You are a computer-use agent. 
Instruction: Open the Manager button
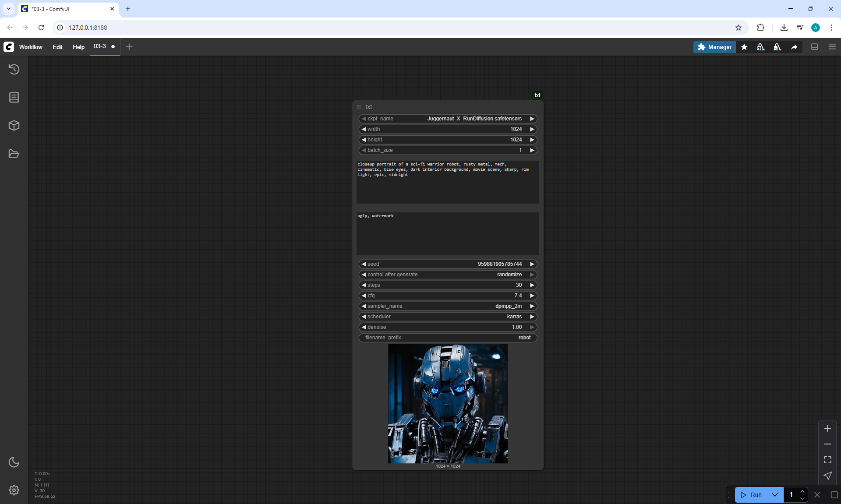click(714, 47)
